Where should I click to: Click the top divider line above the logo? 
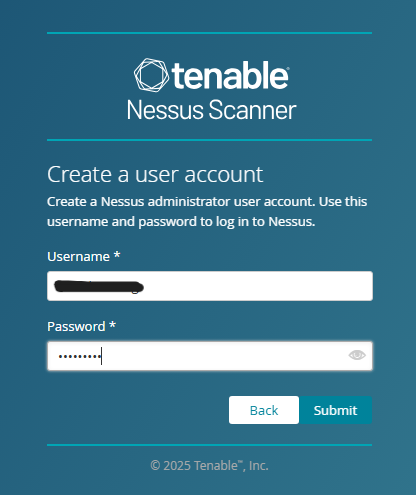[x=209, y=33]
